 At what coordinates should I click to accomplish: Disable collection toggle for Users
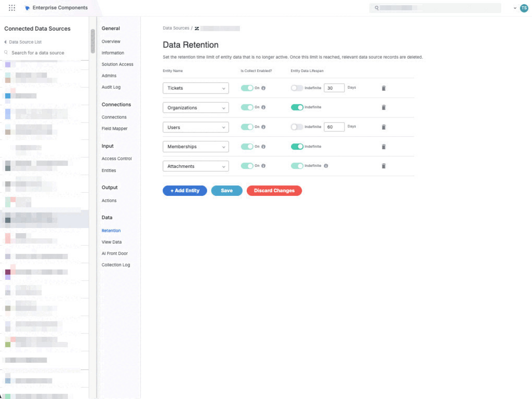pos(247,127)
